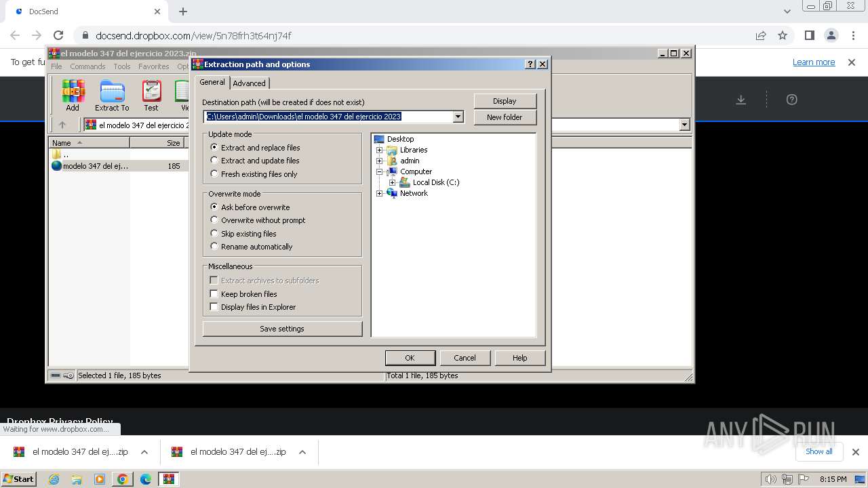Enable Display files in Explorer checkbox

coord(214,307)
